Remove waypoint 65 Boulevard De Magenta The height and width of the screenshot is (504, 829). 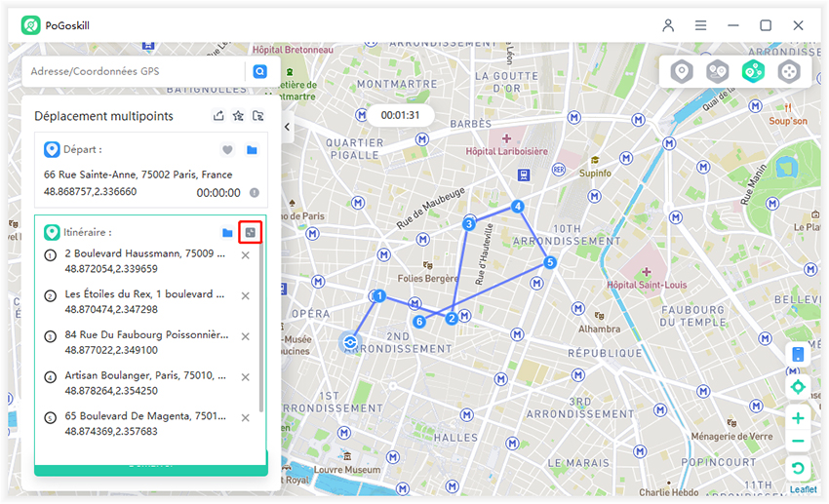pos(246,418)
